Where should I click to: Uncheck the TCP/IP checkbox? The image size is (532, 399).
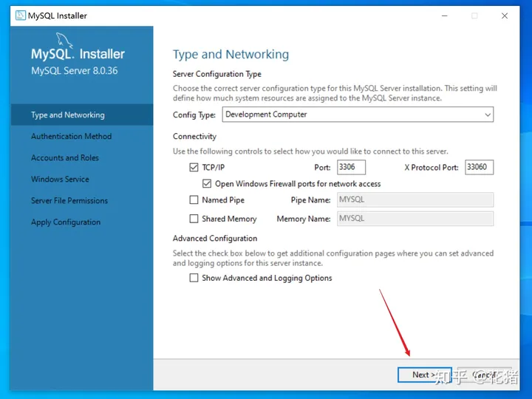pos(194,167)
